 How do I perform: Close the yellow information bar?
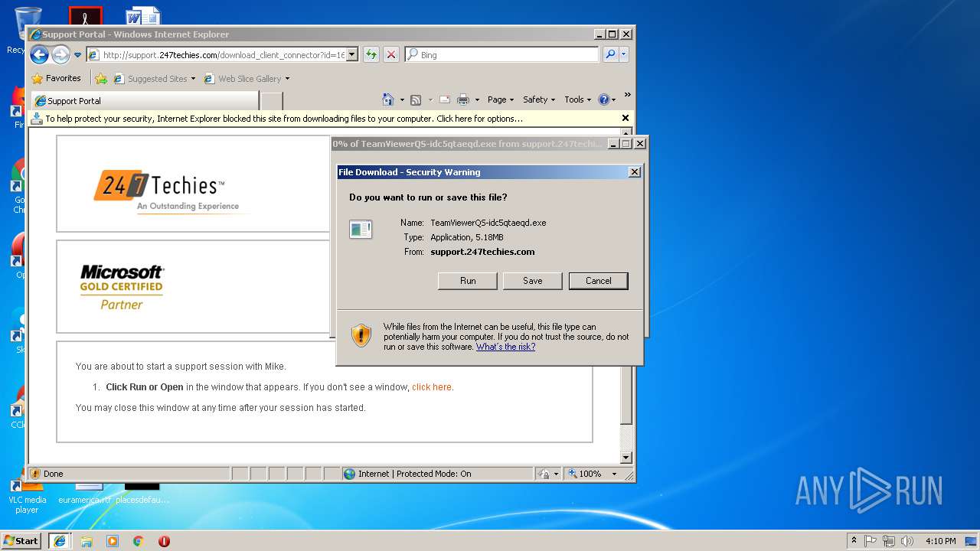pos(626,118)
